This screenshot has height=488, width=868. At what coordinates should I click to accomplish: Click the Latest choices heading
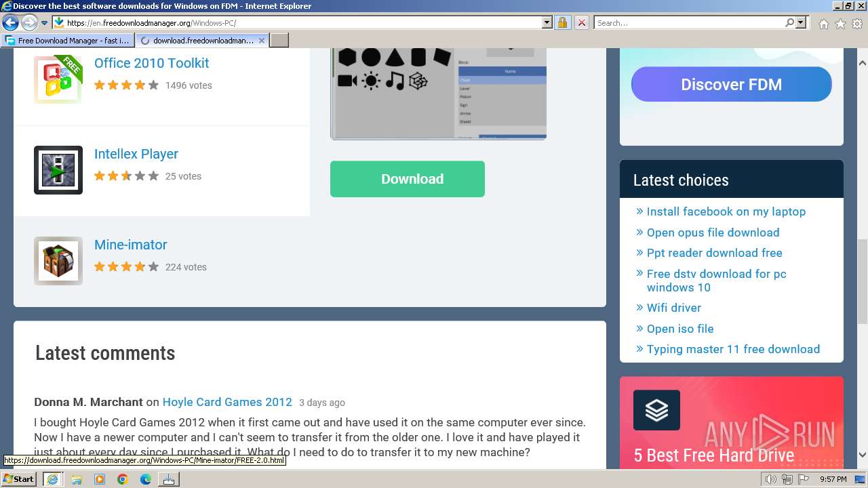coord(681,180)
